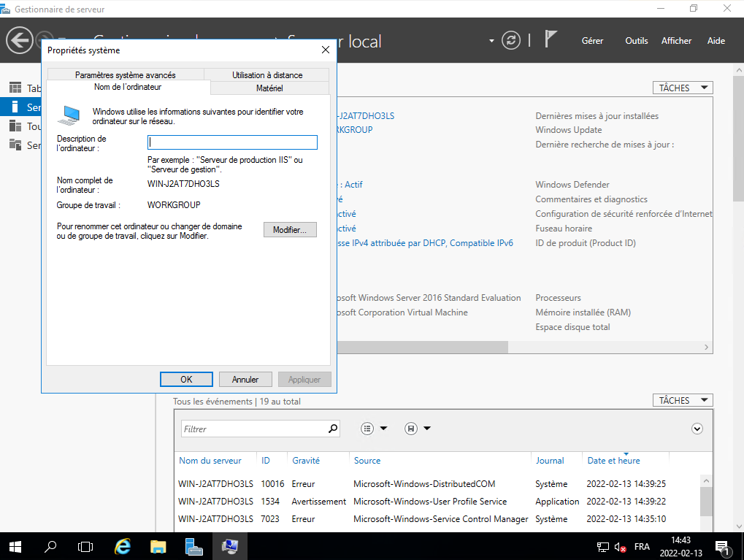
Task: Expand the events panel with chevron button
Action: [697, 429]
